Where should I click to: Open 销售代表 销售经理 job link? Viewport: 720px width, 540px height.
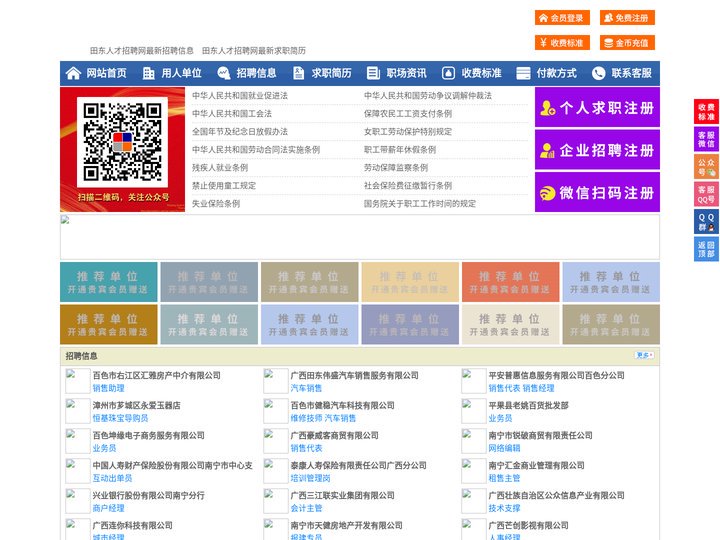(521, 388)
